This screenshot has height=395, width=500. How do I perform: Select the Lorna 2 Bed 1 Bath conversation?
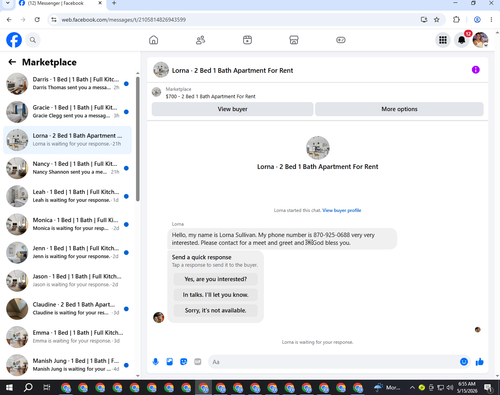tap(67, 140)
